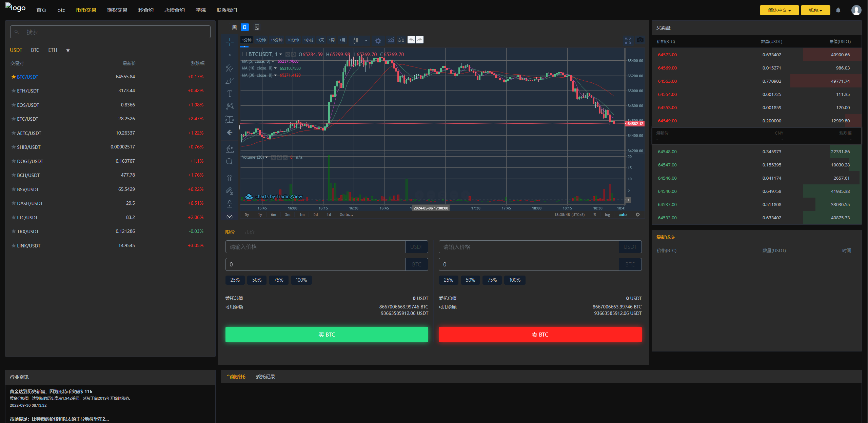Click the notification bell icon

point(838,11)
